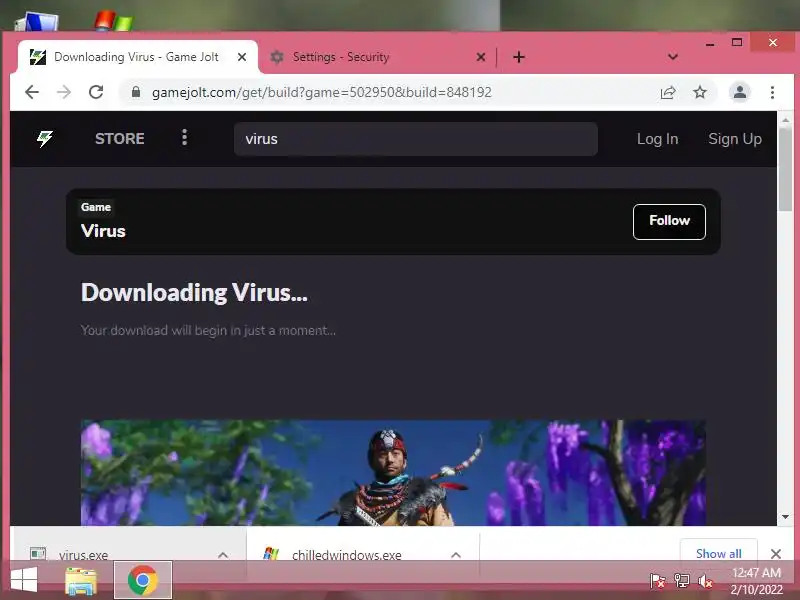
Task: Click the page scrollbar up arrow
Action: (785, 120)
